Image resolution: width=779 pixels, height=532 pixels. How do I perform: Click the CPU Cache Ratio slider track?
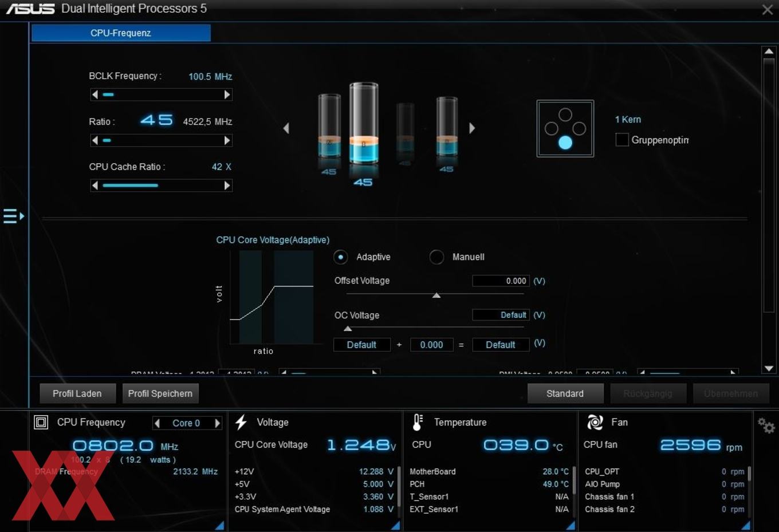click(x=162, y=186)
